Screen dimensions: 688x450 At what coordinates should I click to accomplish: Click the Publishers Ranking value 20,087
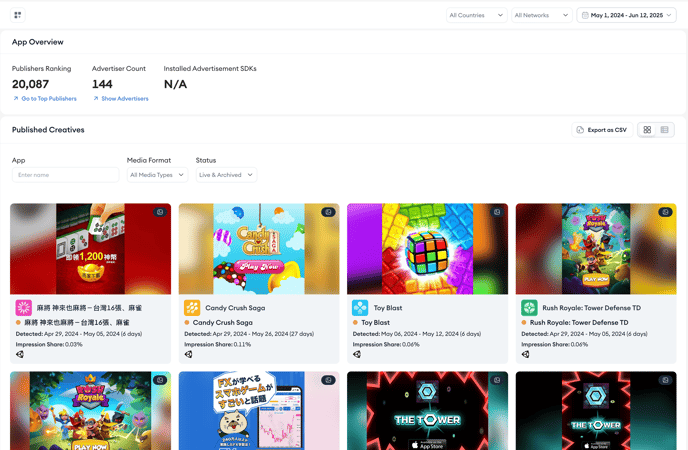(30, 84)
